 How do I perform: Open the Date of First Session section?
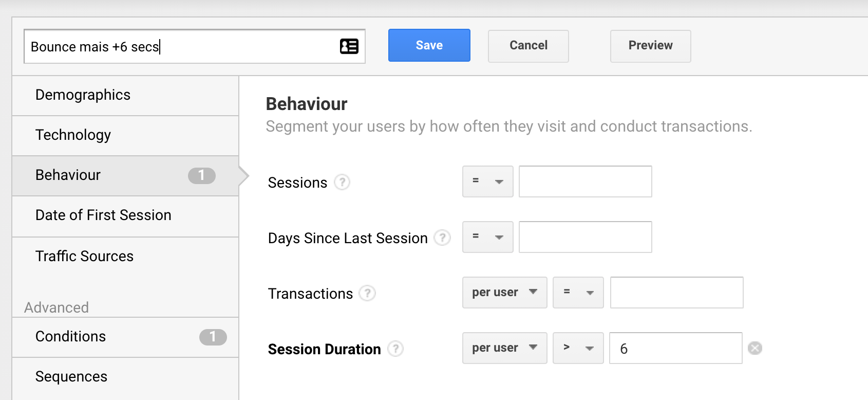click(103, 215)
